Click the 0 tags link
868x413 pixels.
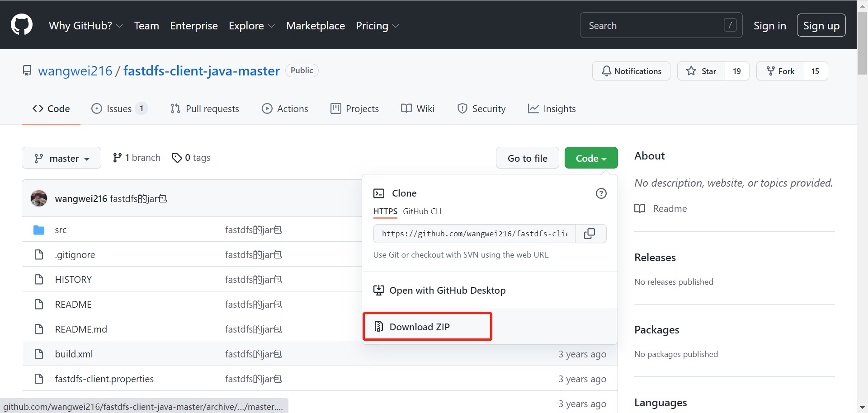(191, 158)
